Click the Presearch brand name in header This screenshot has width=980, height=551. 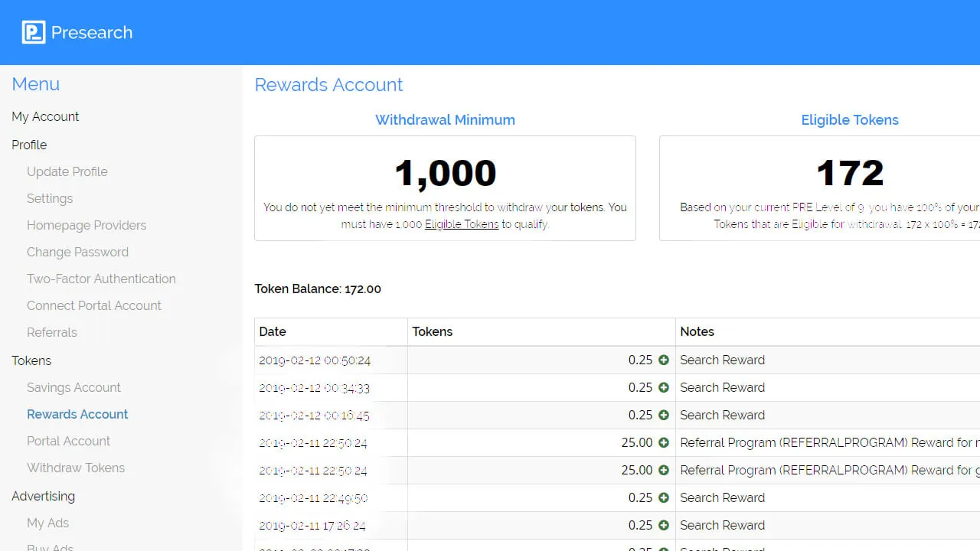click(x=92, y=32)
